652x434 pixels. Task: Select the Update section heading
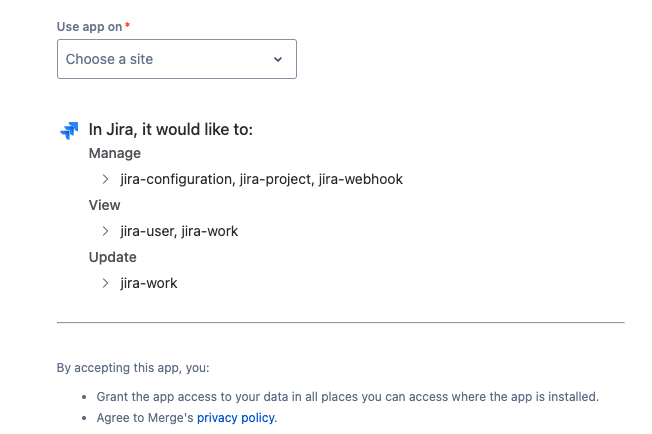(113, 257)
